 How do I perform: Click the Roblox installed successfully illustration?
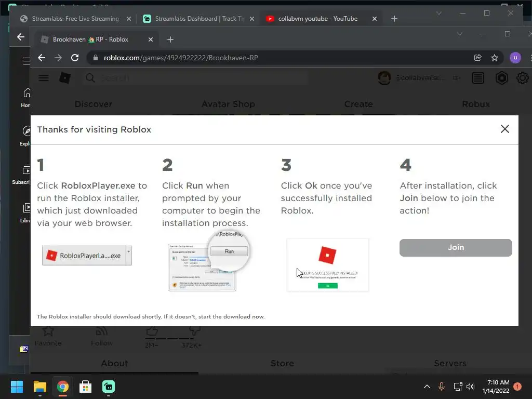click(x=328, y=264)
